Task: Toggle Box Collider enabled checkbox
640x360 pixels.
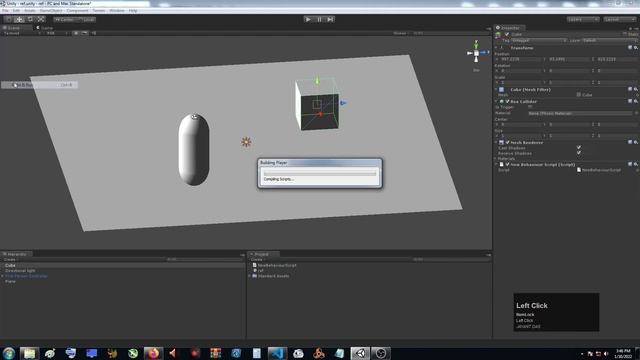Action: click(507, 102)
